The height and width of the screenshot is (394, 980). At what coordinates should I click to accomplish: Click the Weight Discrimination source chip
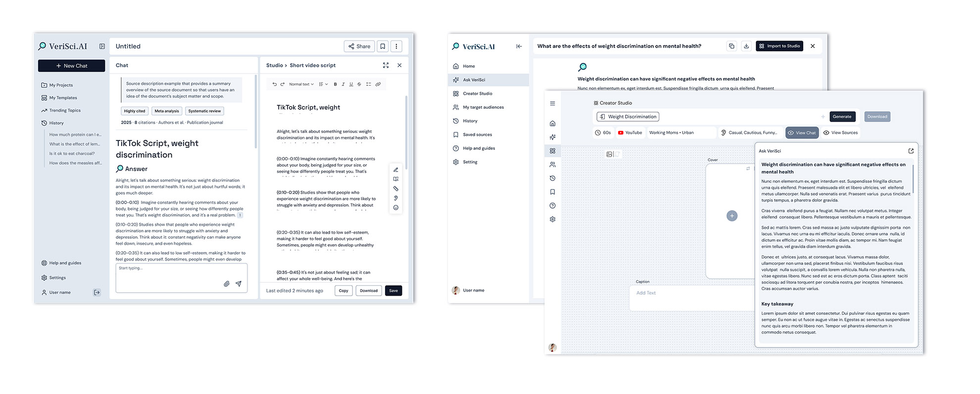(x=628, y=117)
